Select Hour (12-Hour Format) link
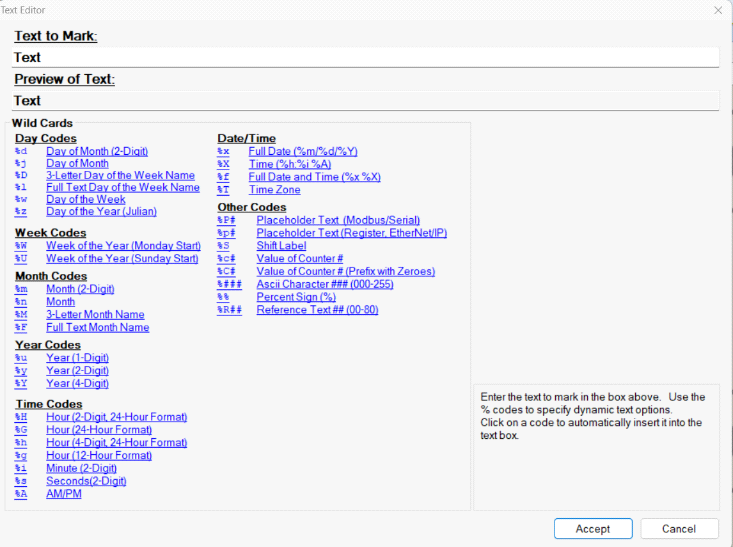The image size is (733, 547). [x=99, y=455]
